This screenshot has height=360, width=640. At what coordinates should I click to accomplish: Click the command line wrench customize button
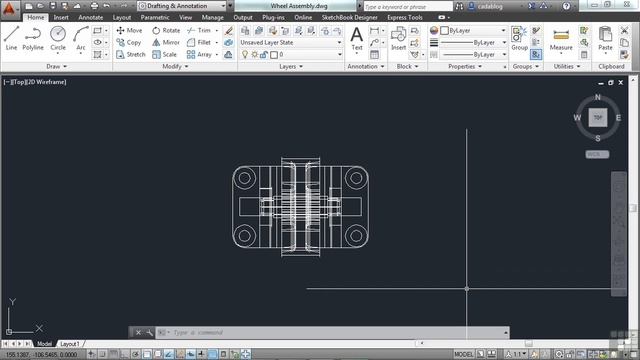(149, 333)
